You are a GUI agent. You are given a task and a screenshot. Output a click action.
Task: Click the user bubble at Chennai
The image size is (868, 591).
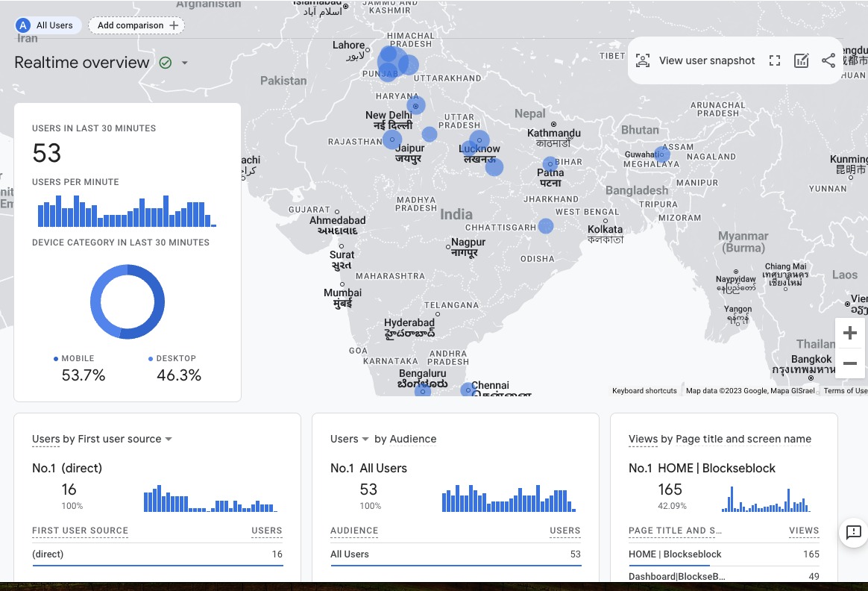pos(468,390)
